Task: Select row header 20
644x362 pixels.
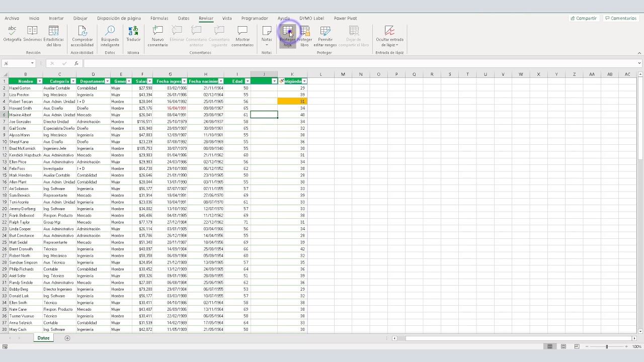Action: [x=4, y=209]
